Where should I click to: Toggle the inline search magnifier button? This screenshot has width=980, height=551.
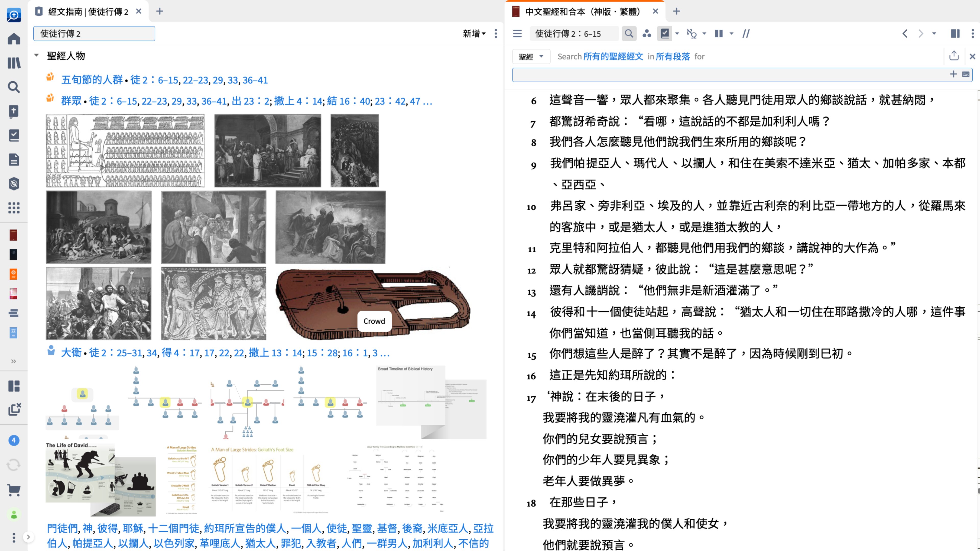coord(629,33)
